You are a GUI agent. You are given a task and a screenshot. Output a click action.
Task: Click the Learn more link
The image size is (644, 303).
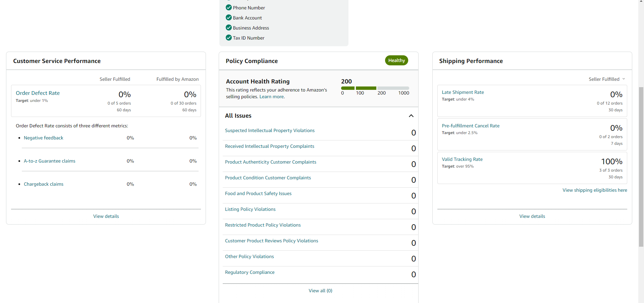tap(272, 97)
